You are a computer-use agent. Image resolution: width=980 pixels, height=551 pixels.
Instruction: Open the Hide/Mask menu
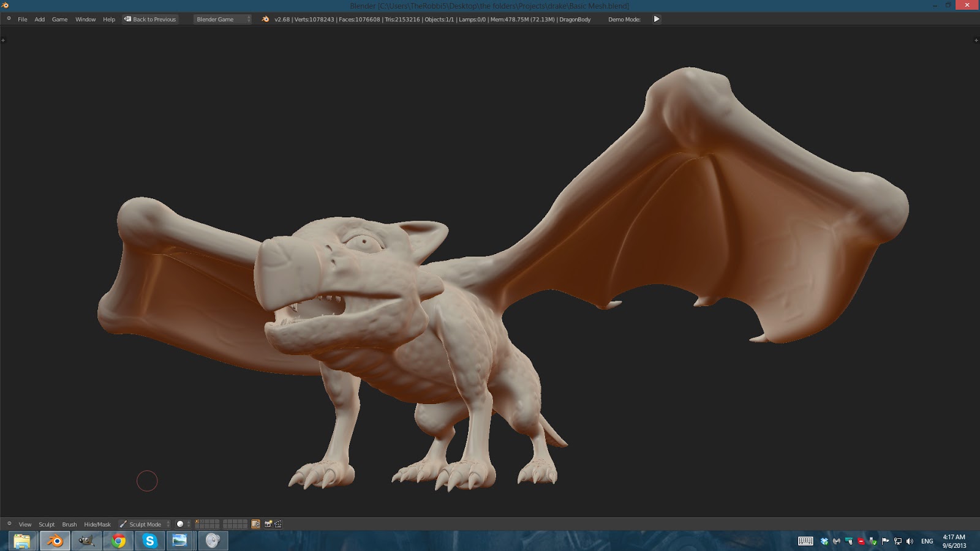click(97, 524)
